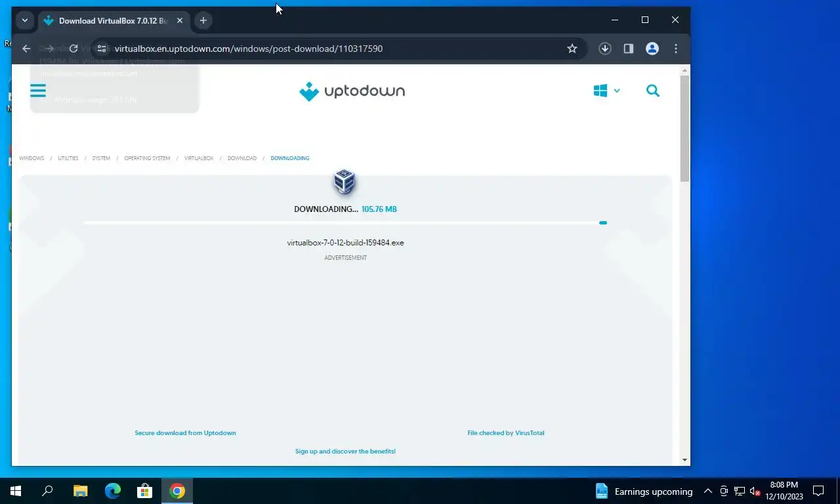Open the tab search dropdown arrow
The width and height of the screenshot is (840, 504).
coord(25,20)
